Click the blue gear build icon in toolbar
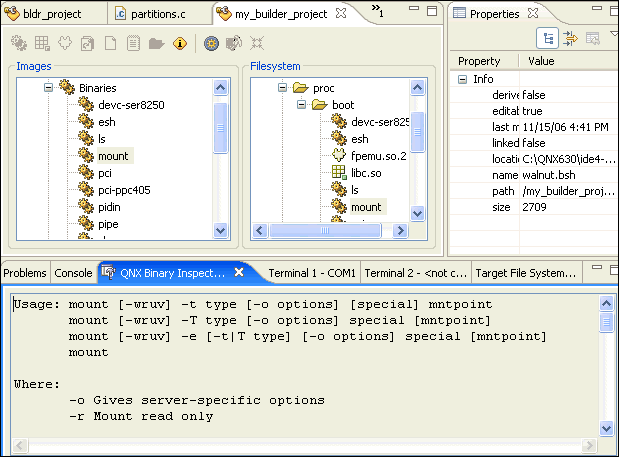 pyautogui.click(x=211, y=43)
